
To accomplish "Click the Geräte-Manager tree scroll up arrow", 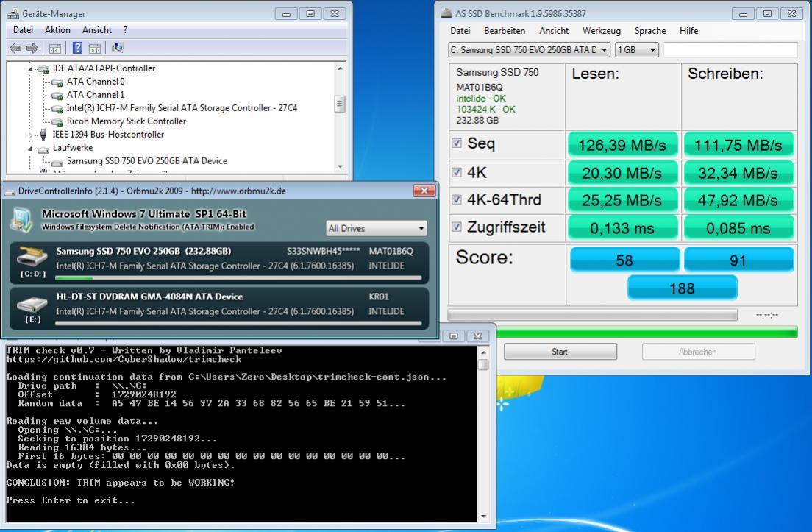I will coord(341,68).
